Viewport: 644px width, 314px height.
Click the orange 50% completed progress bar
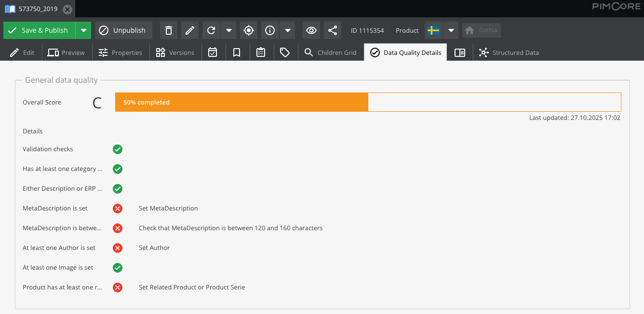(241, 102)
